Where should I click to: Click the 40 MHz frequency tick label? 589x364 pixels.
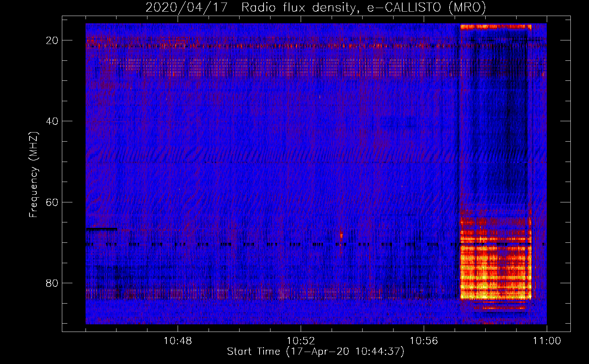(52, 121)
